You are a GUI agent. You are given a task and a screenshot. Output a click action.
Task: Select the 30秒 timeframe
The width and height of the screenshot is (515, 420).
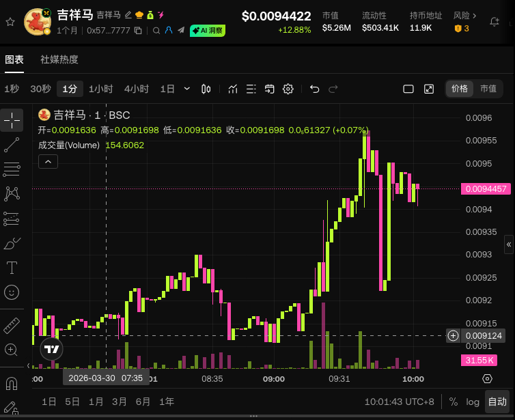click(40, 89)
